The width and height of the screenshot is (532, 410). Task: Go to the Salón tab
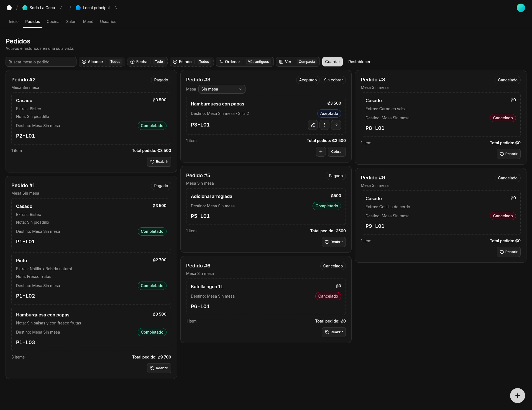point(71,22)
